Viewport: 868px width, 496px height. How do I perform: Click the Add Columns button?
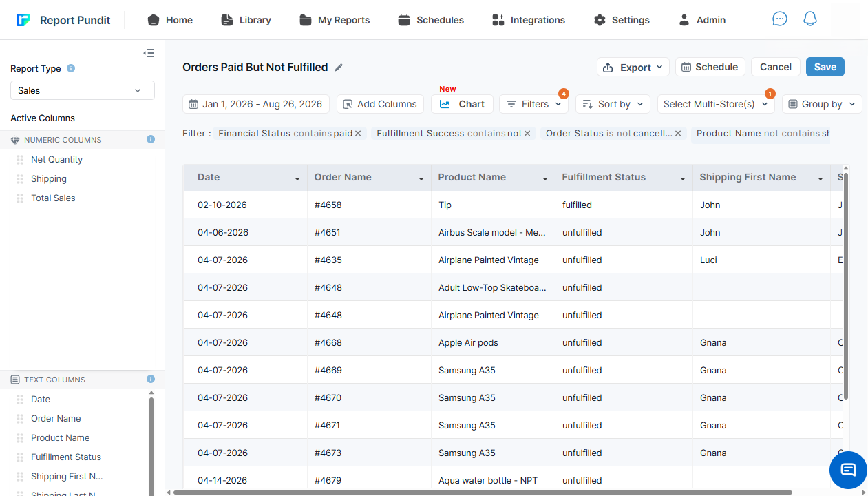click(x=380, y=104)
